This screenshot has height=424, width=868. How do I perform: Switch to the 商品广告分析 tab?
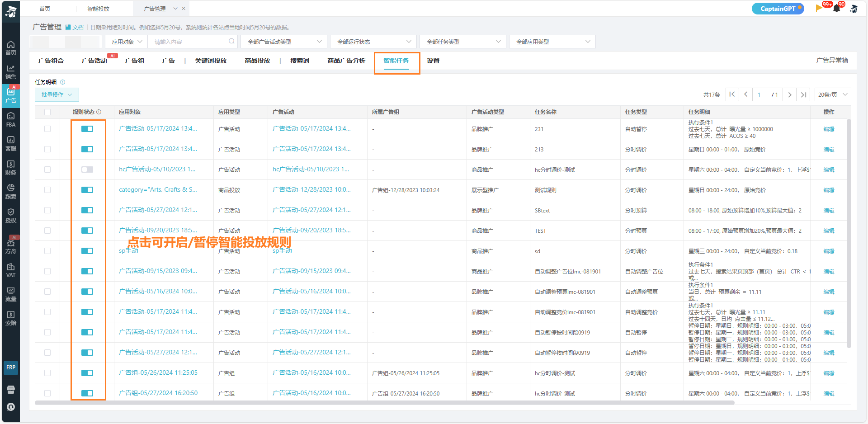pos(346,61)
